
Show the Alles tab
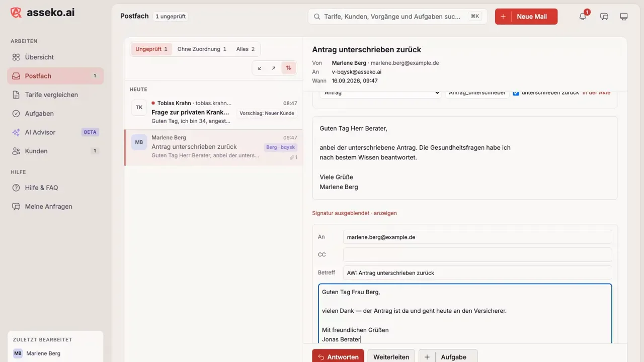click(246, 49)
